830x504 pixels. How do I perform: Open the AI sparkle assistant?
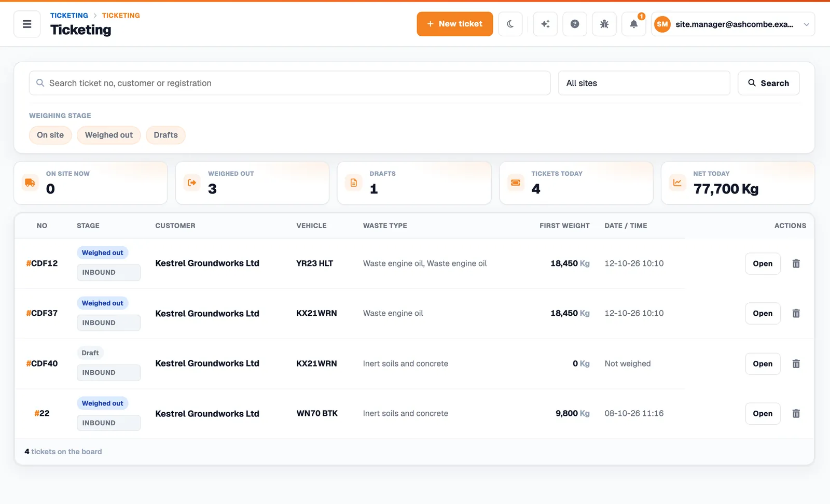point(545,24)
